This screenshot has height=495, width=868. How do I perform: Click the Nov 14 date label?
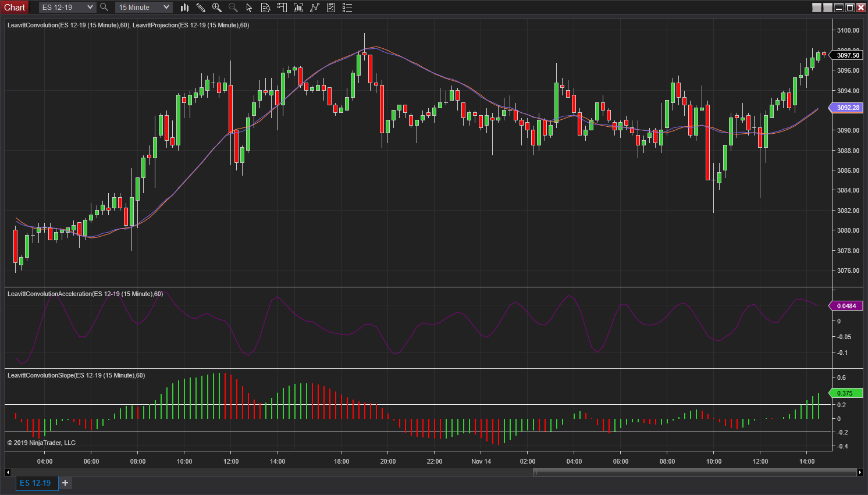(481, 461)
